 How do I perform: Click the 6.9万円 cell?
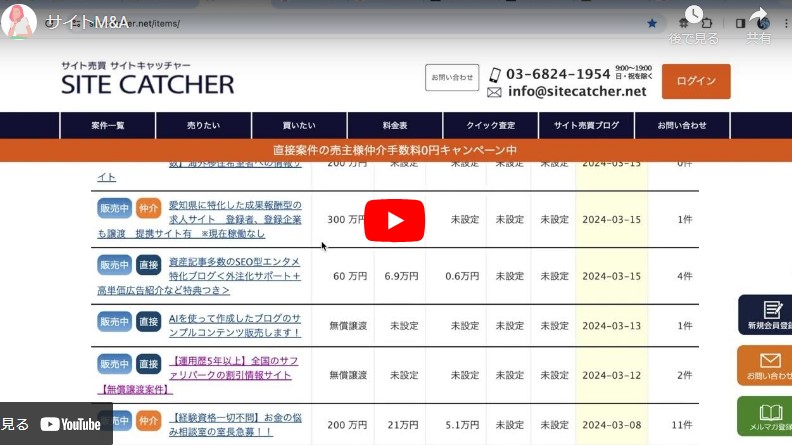click(401, 276)
